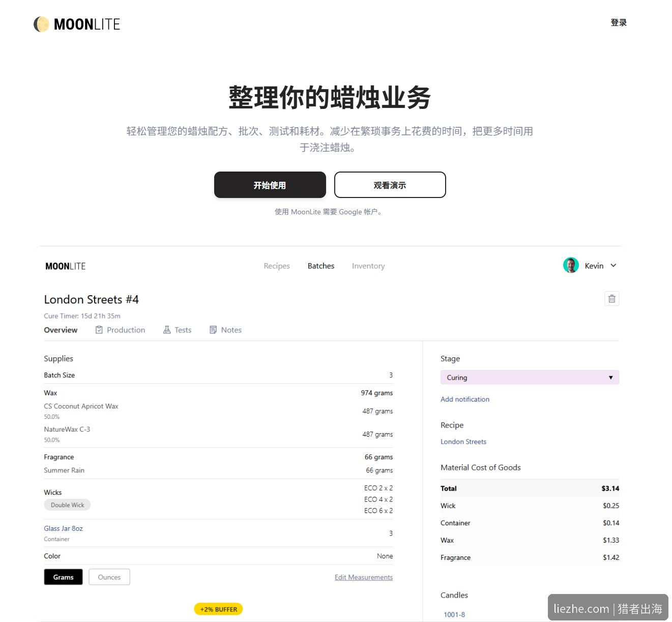
Task: Switch units to Ounces
Action: click(109, 577)
